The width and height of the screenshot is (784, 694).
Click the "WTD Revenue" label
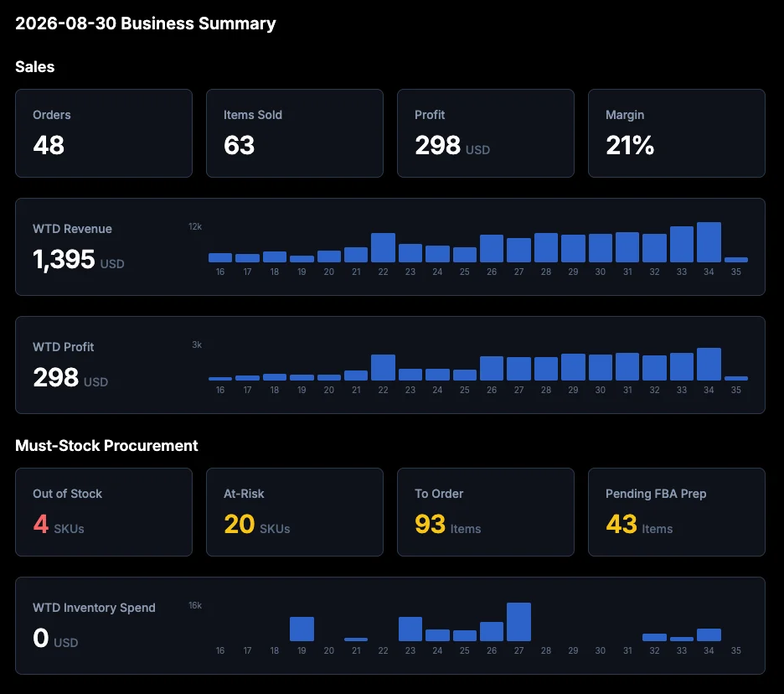click(x=72, y=229)
